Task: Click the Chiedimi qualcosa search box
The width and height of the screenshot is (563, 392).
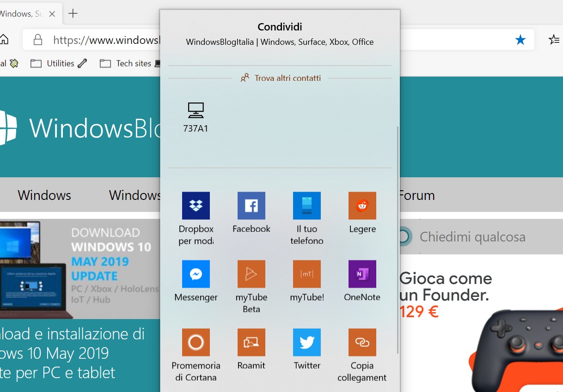Action: (x=481, y=237)
